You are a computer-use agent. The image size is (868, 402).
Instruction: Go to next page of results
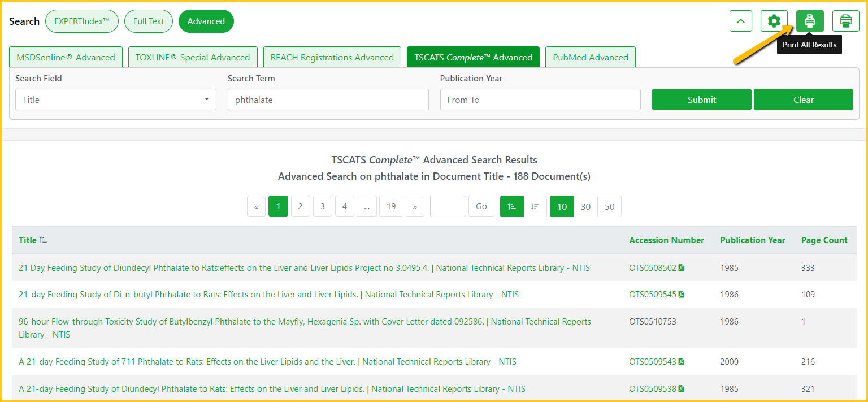(x=415, y=206)
